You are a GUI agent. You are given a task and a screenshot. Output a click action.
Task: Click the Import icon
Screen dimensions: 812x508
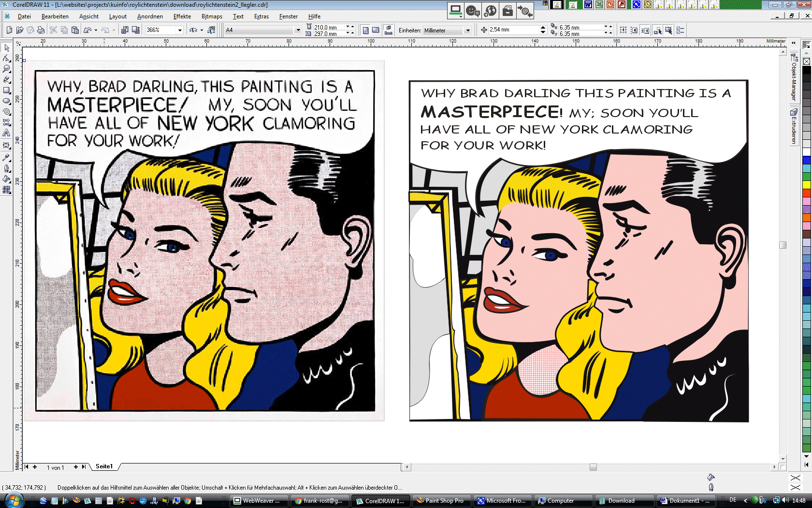pos(125,30)
